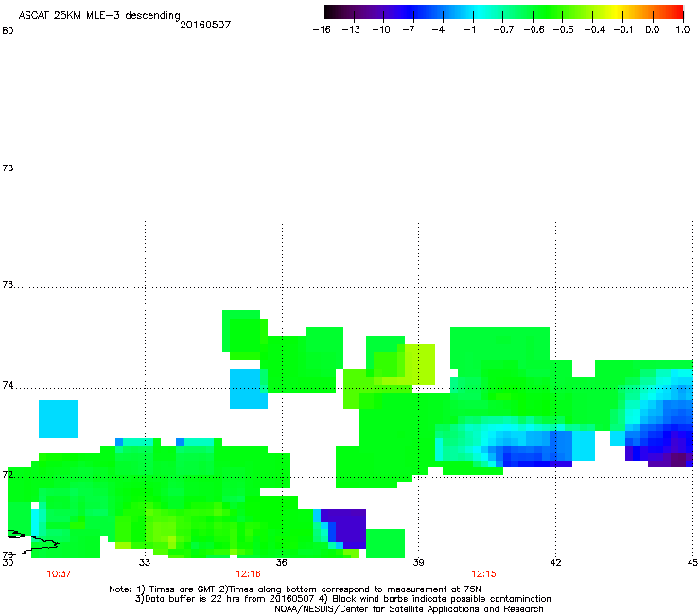Click the red 10:37 pass time
The width and height of the screenshot is (700, 615).
coord(59,574)
